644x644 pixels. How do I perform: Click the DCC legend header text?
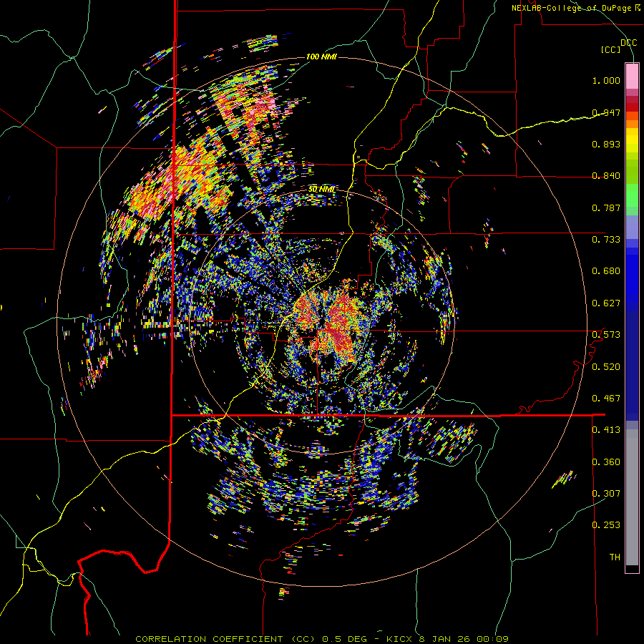[x=628, y=42]
